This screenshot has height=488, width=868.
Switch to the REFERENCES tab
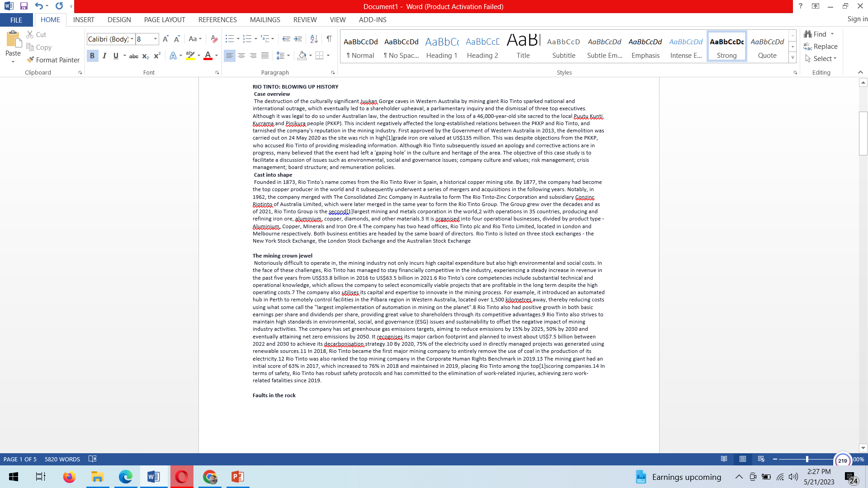(217, 20)
